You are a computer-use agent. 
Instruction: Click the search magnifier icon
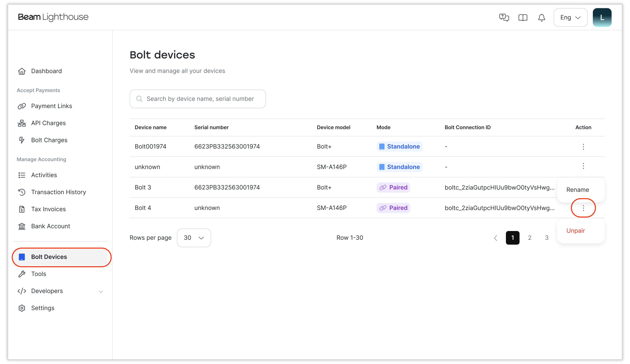(x=139, y=99)
